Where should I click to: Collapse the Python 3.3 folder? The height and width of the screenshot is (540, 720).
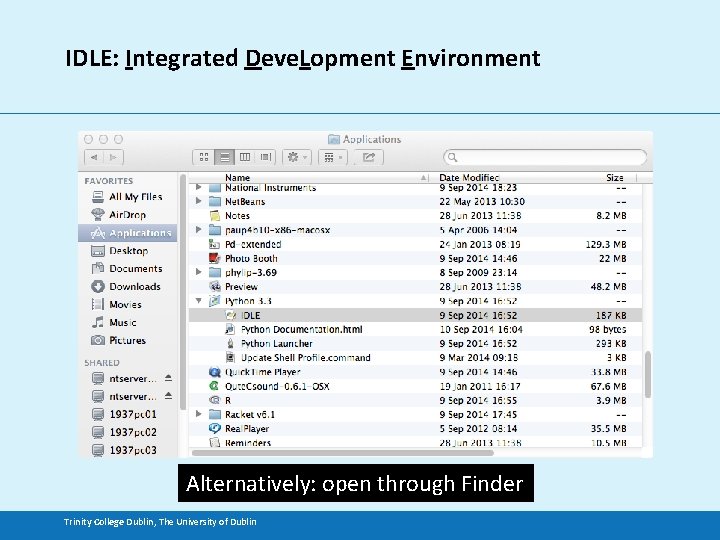pyautogui.click(x=198, y=301)
